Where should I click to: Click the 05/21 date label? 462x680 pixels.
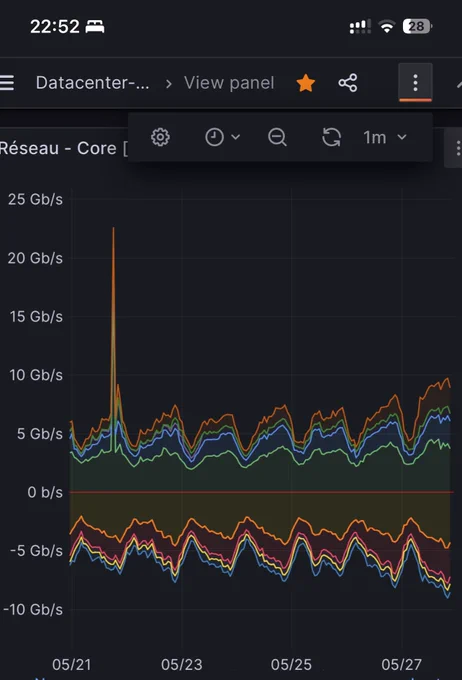point(72,664)
